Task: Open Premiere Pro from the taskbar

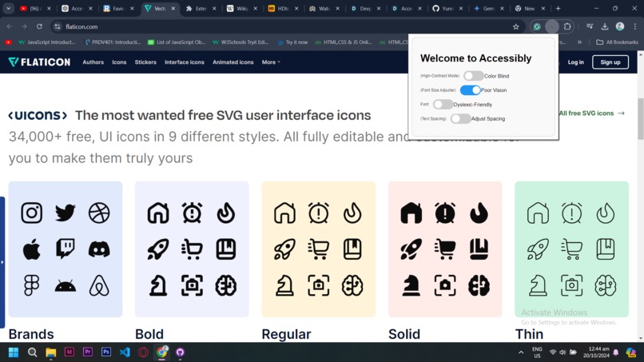Action: coord(87,352)
